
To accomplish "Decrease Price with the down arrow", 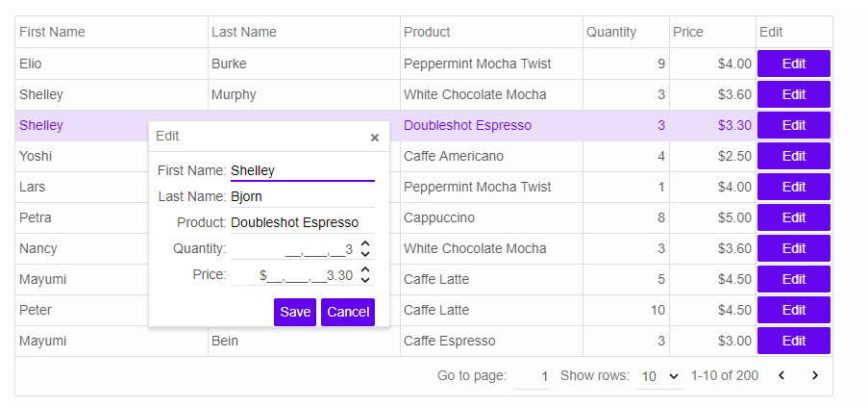I will [365, 280].
